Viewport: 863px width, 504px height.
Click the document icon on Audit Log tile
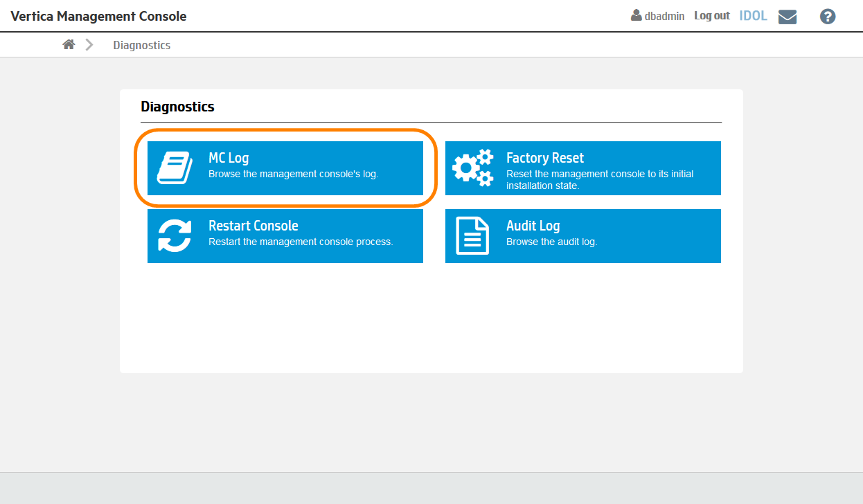pyautogui.click(x=472, y=236)
